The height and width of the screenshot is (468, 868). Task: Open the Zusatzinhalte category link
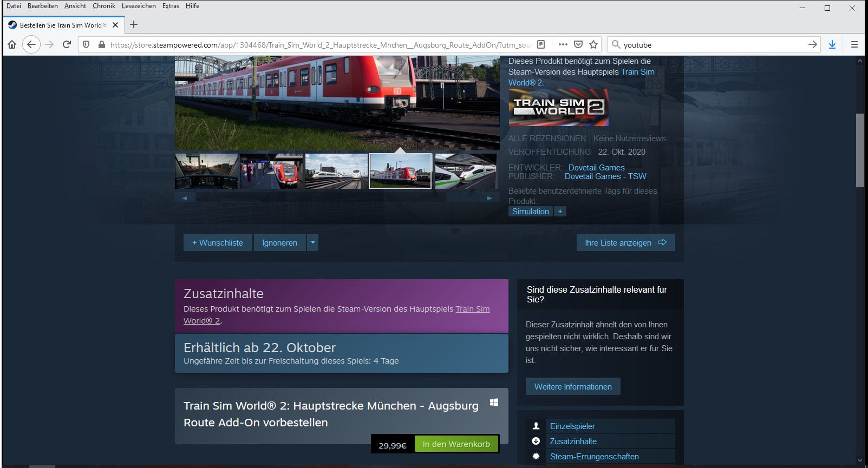coord(573,441)
